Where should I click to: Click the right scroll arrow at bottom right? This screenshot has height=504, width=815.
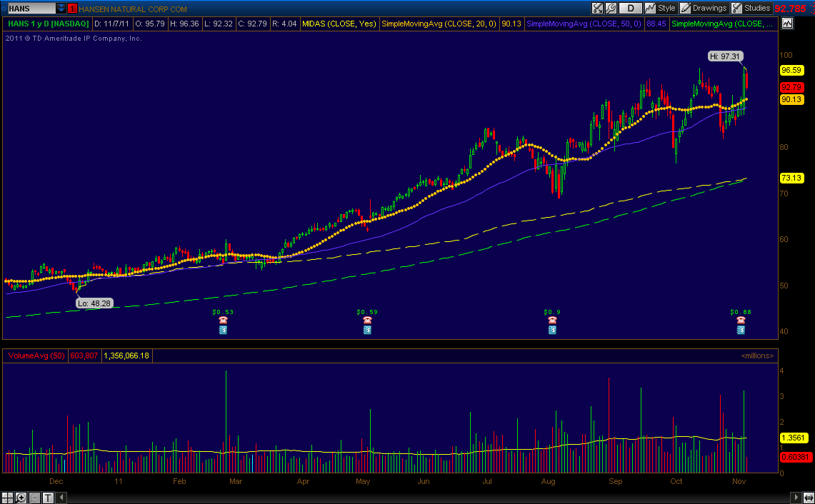(796, 498)
